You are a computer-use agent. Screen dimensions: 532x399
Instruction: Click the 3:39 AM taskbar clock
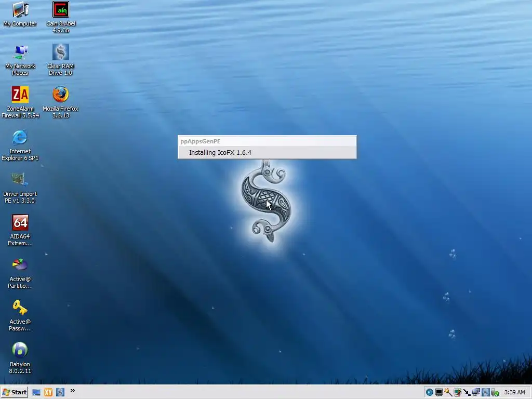pos(515,392)
